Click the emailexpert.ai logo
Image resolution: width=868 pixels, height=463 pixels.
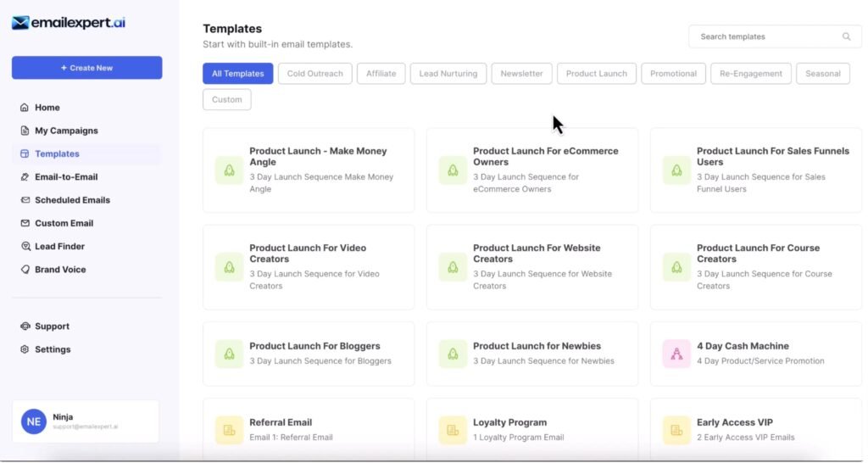coord(69,23)
